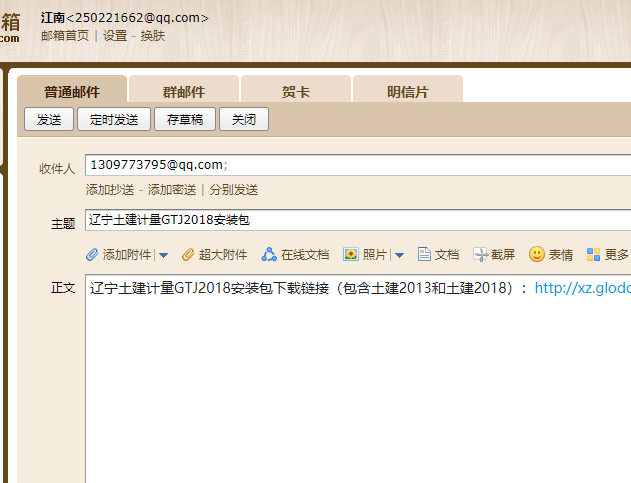
Task: Open the 贺卡 tab
Action: point(296,89)
